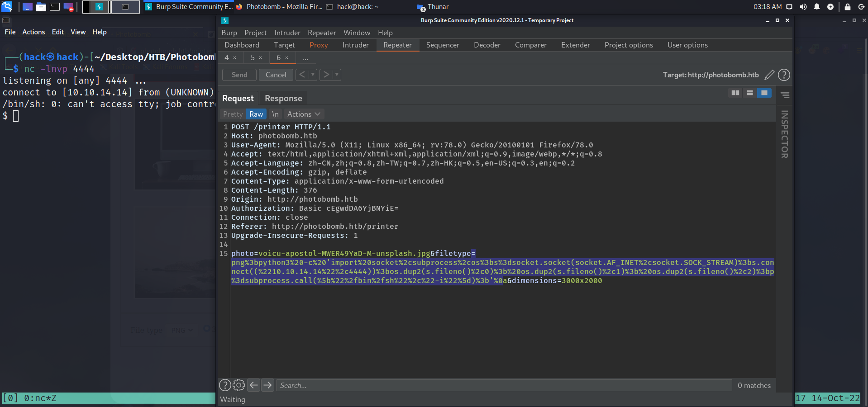Click the Cancel button
The width and height of the screenshot is (868, 407).
[x=276, y=75]
